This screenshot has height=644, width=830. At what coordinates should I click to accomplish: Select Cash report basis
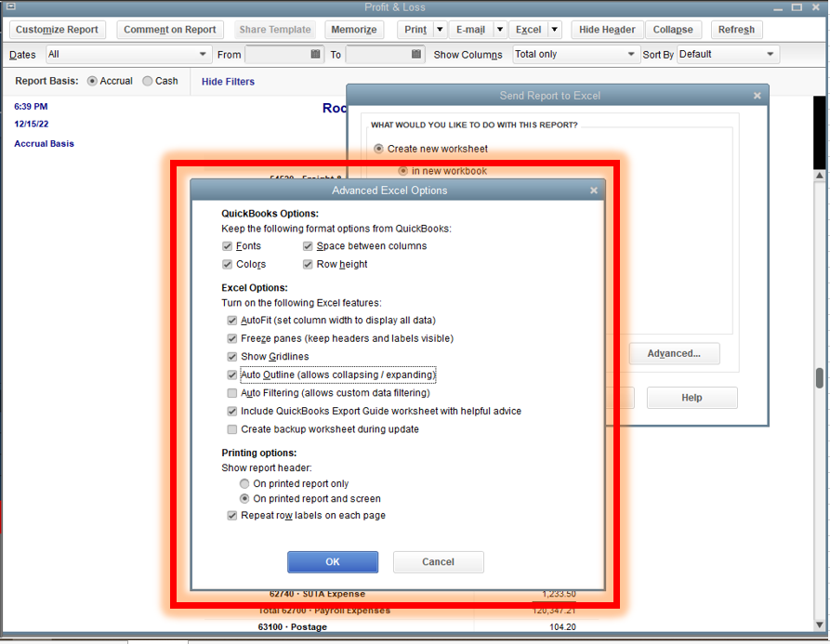148,81
